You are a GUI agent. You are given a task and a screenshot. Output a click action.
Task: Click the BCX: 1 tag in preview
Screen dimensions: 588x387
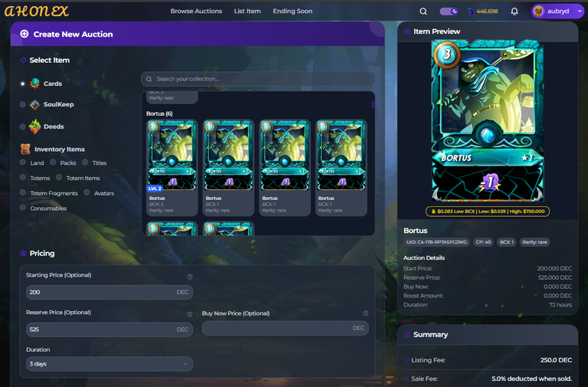pos(507,242)
